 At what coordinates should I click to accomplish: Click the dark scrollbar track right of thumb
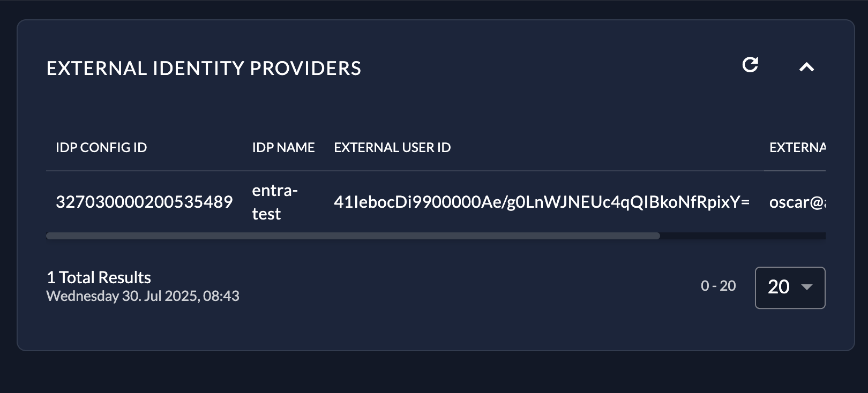743,236
